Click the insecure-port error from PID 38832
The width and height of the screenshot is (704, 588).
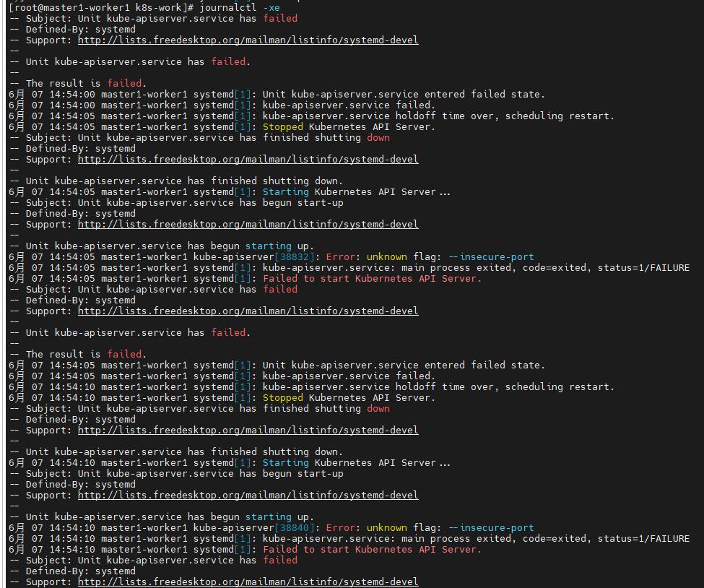coord(490,256)
